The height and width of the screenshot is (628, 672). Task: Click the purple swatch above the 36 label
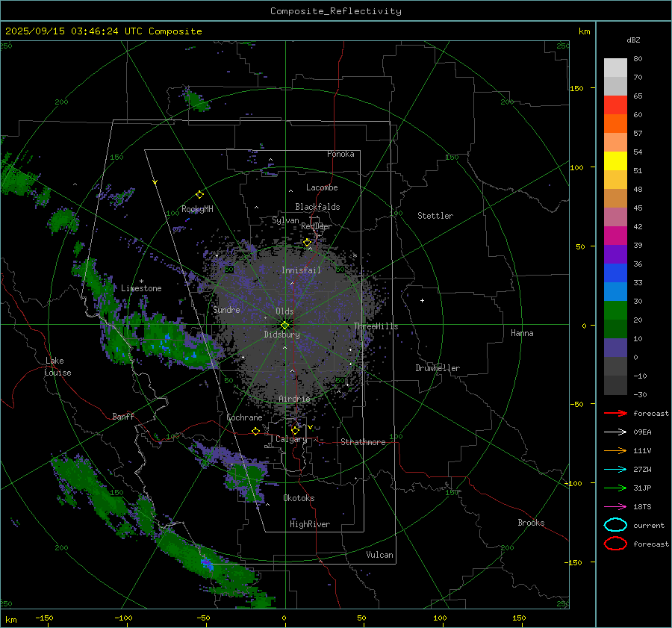615,254
